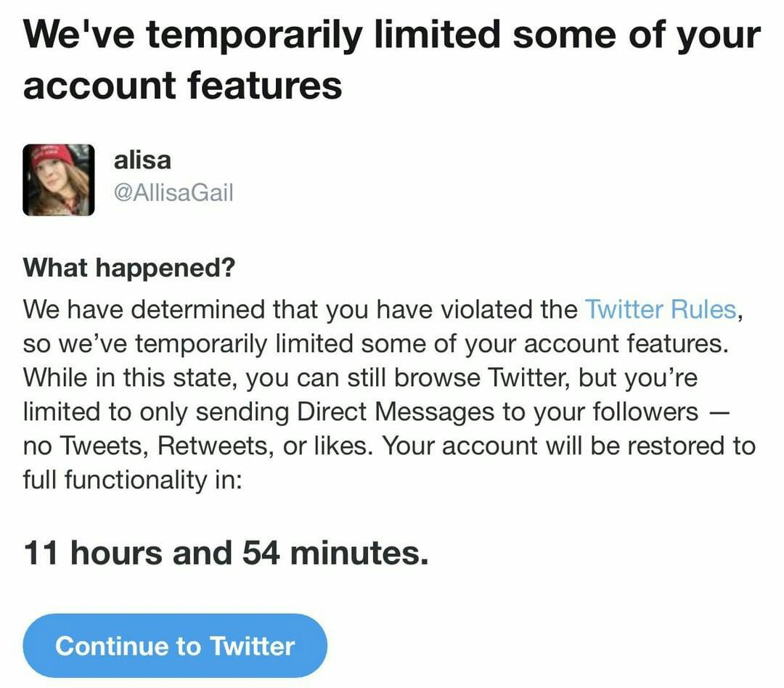
Task: Click the full functionality in: text
Action: click(x=133, y=480)
